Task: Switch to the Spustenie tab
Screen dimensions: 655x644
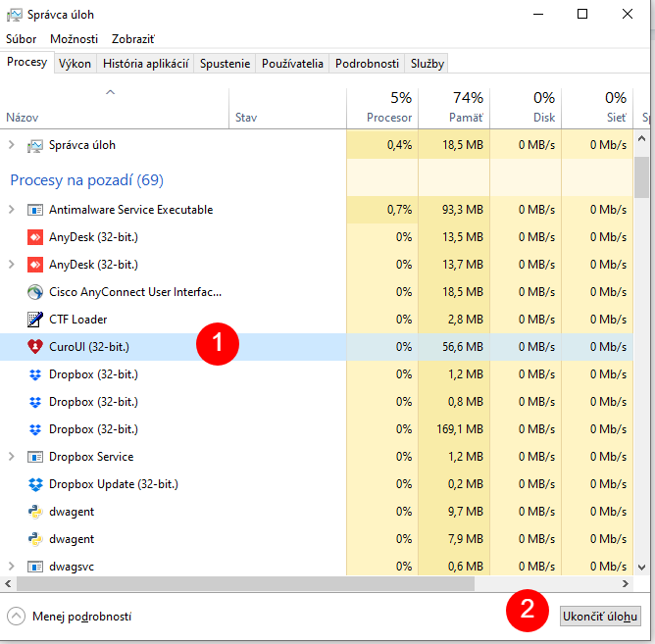Action: click(225, 64)
